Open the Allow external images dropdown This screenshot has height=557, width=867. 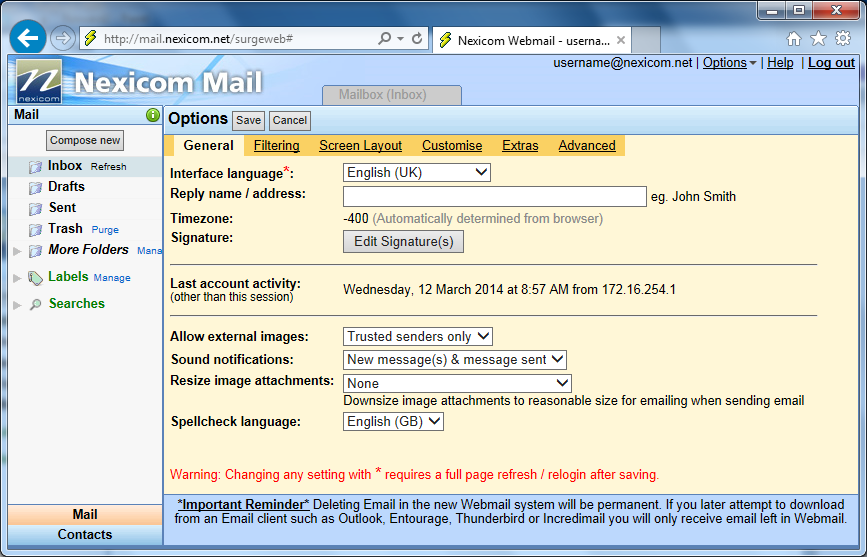coord(417,336)
